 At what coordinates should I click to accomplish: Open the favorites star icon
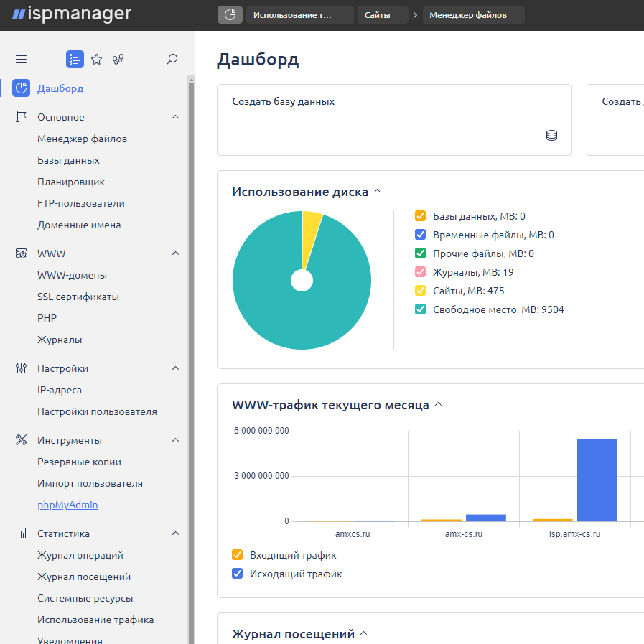click(x=96, y=59)
